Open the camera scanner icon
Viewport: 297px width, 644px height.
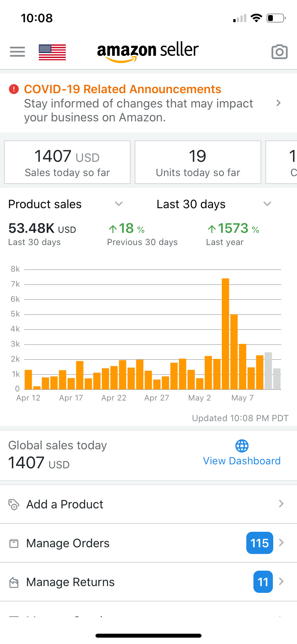tap(279, 52)
